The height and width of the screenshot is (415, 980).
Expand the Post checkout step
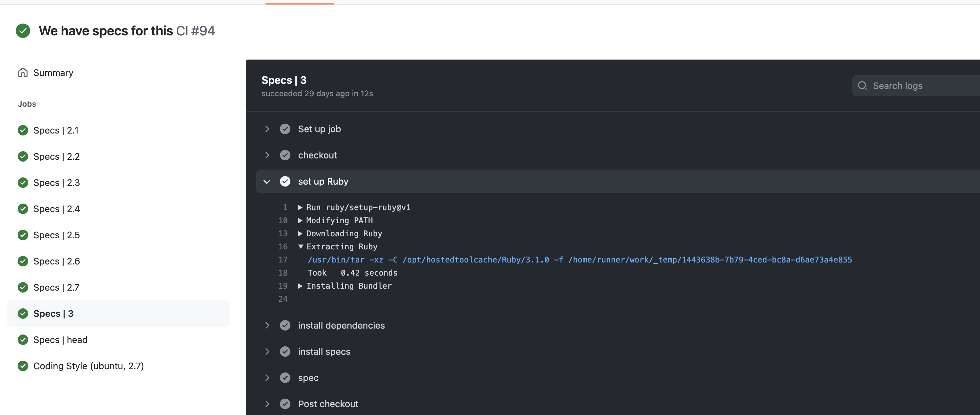[267, 404]
